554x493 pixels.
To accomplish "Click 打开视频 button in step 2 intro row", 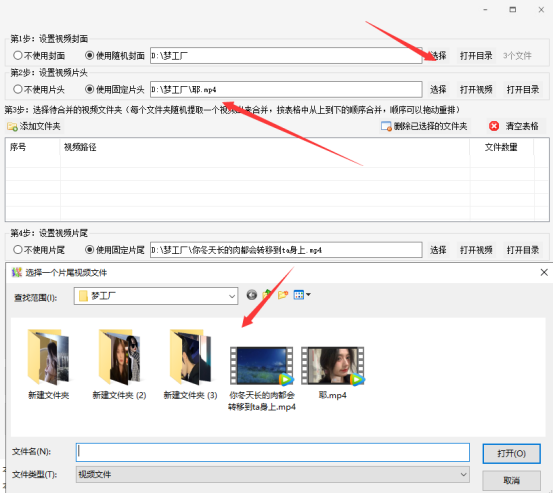I will pyautogui.click(x=476, y=89).
